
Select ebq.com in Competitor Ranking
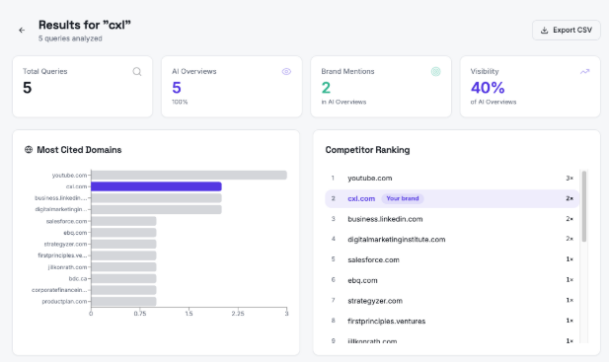tap(452, 280)
